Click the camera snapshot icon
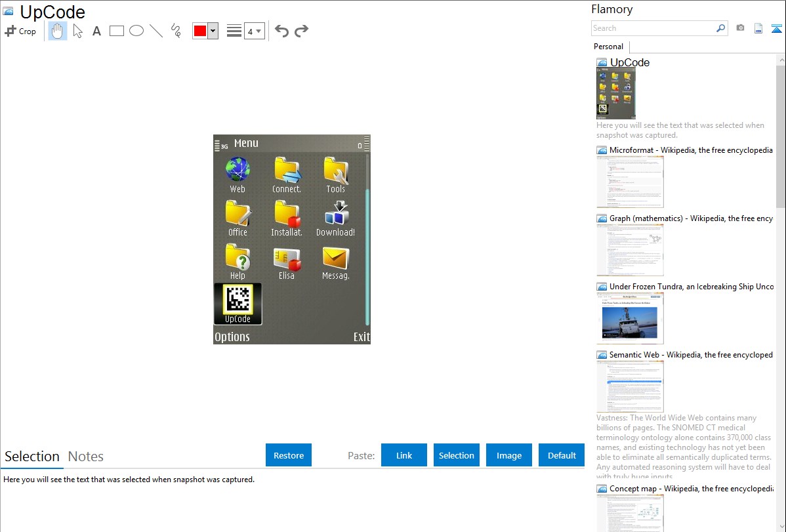786x532 pixels. [x=740, y=28]
